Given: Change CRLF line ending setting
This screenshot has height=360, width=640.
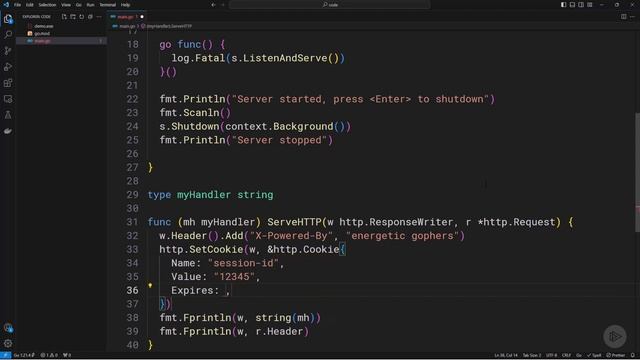Looking at the screenshot, I should coord(566,355).
